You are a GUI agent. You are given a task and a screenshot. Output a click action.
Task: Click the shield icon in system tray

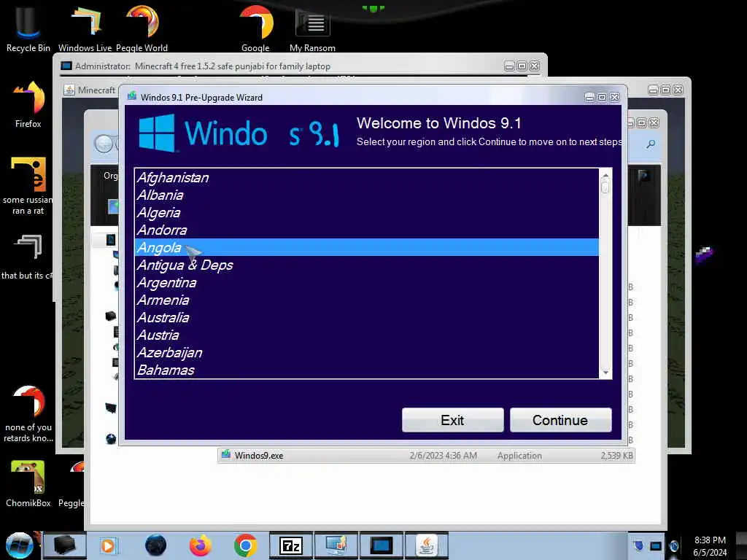click(638, 545)
